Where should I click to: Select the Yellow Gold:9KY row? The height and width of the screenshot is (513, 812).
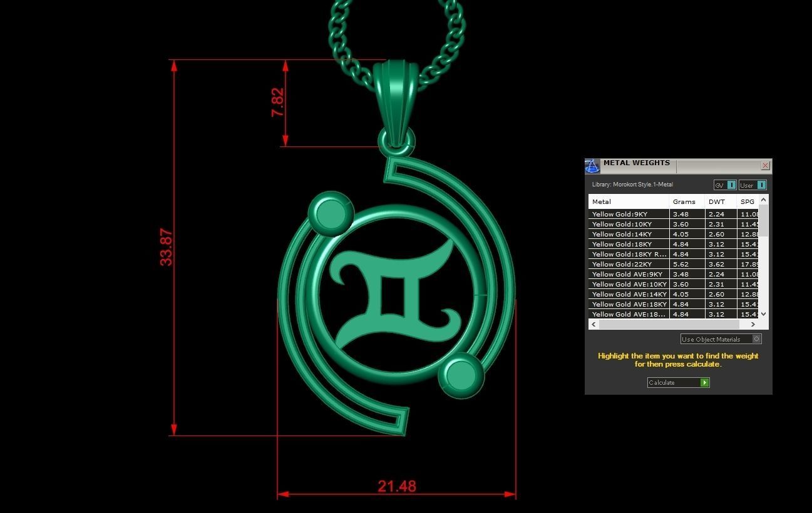point(673,214)
